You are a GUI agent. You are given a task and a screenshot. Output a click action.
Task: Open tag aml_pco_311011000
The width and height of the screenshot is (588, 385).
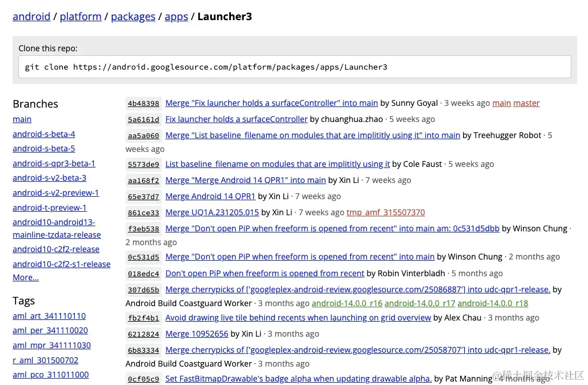point(51,375)
